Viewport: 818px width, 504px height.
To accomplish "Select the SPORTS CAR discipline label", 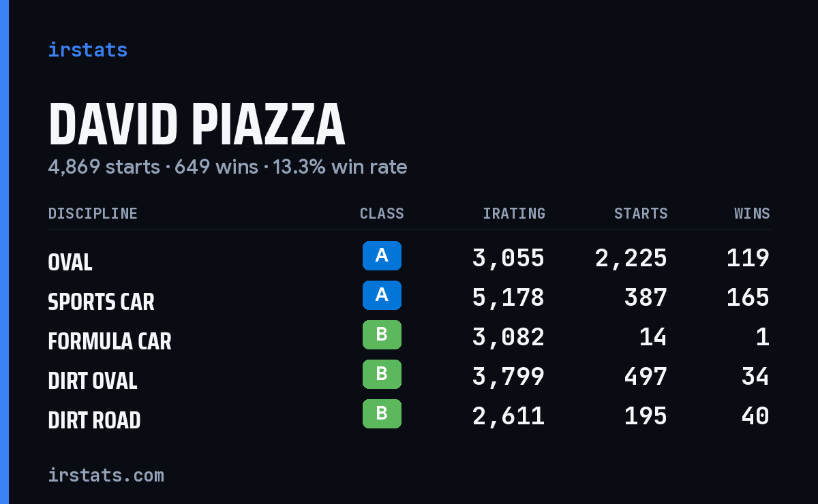I will coord(102,302).
